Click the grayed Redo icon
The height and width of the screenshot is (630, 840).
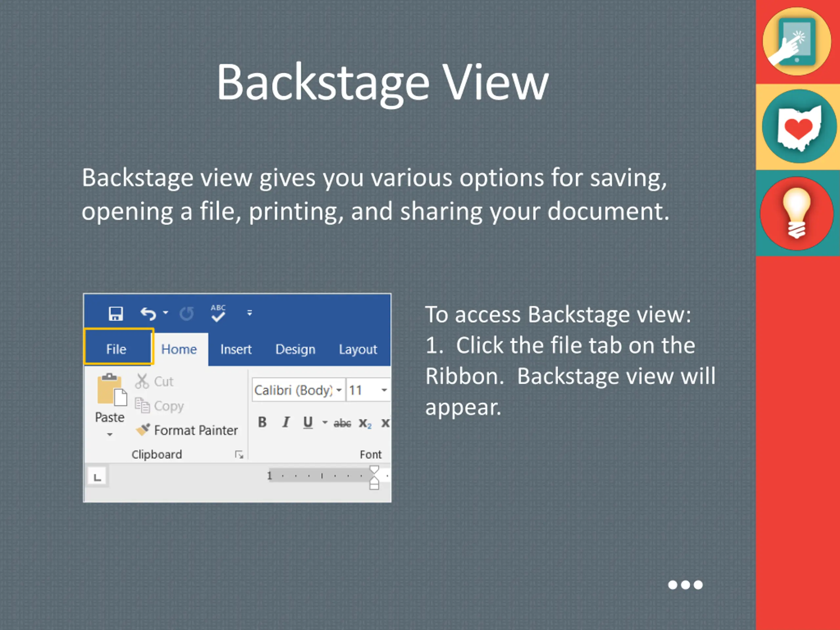point(186,314)
